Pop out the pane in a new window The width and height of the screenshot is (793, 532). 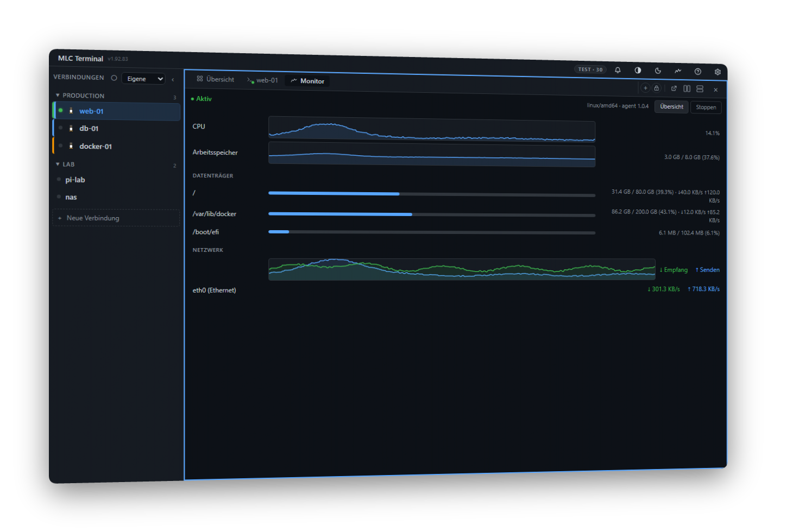tap(674, 88)
